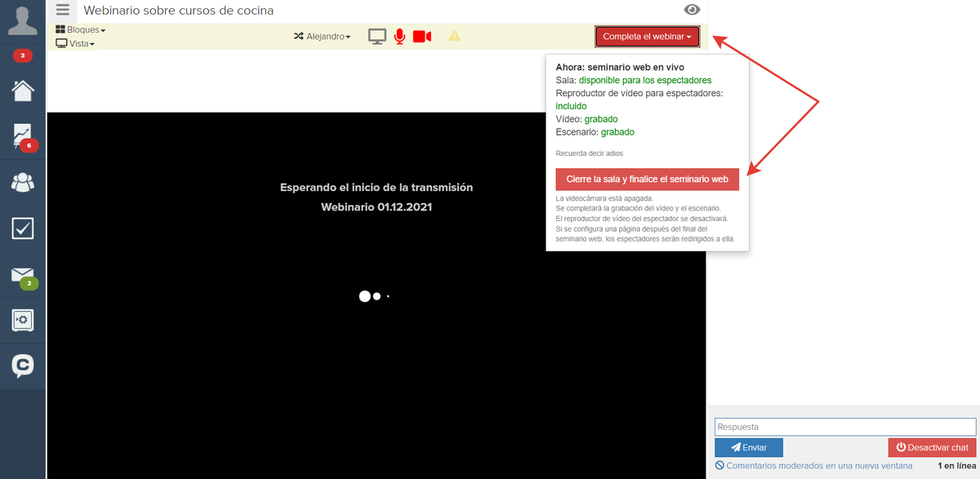The width and height of the screenshot is (980, 479).
Task: Open the users group icon in sidebar
Action: [23, 182]
